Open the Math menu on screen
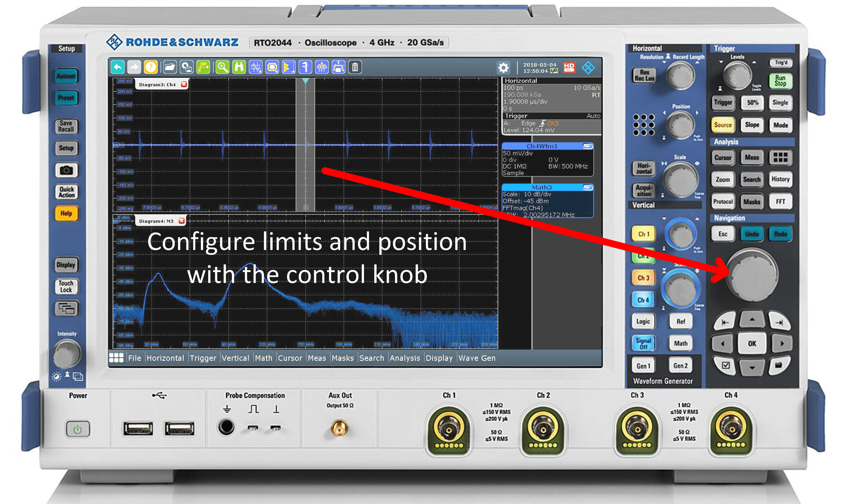Screen dimensions: 844x504 click(x=264, y=358)
